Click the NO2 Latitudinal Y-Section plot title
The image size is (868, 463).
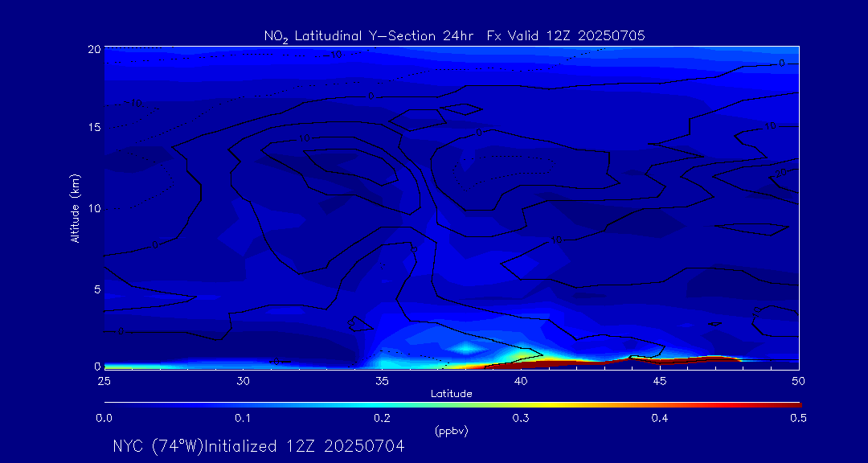point(454,36)
